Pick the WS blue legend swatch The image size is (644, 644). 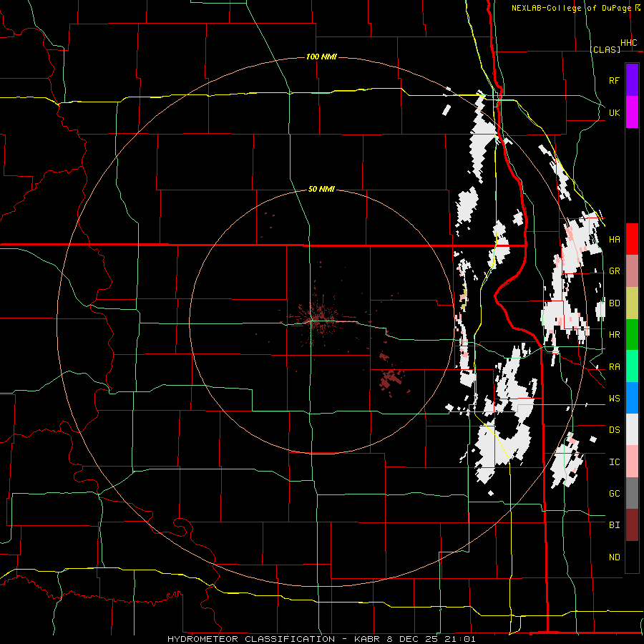[x=632, y=398]
